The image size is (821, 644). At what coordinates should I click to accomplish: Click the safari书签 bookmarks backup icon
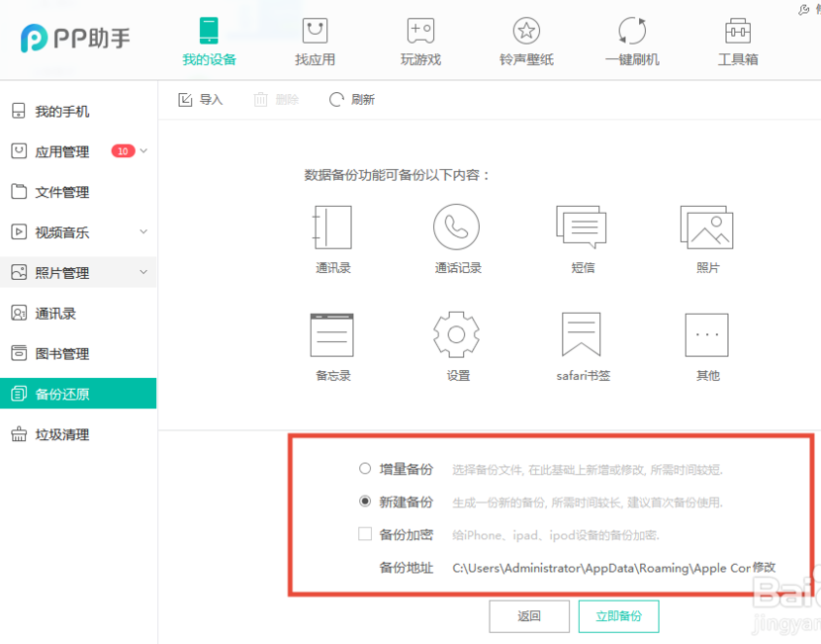click(x=582, y=335)
